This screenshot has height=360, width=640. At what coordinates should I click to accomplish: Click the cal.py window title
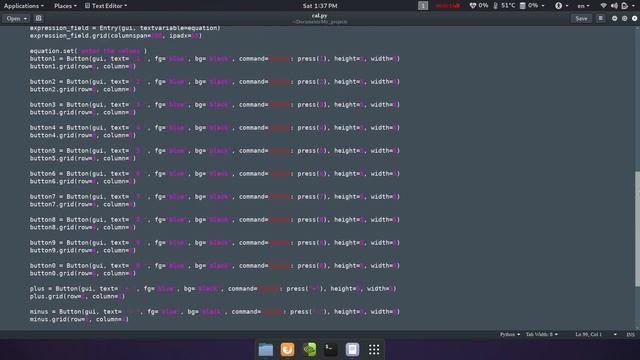[320, 16]
